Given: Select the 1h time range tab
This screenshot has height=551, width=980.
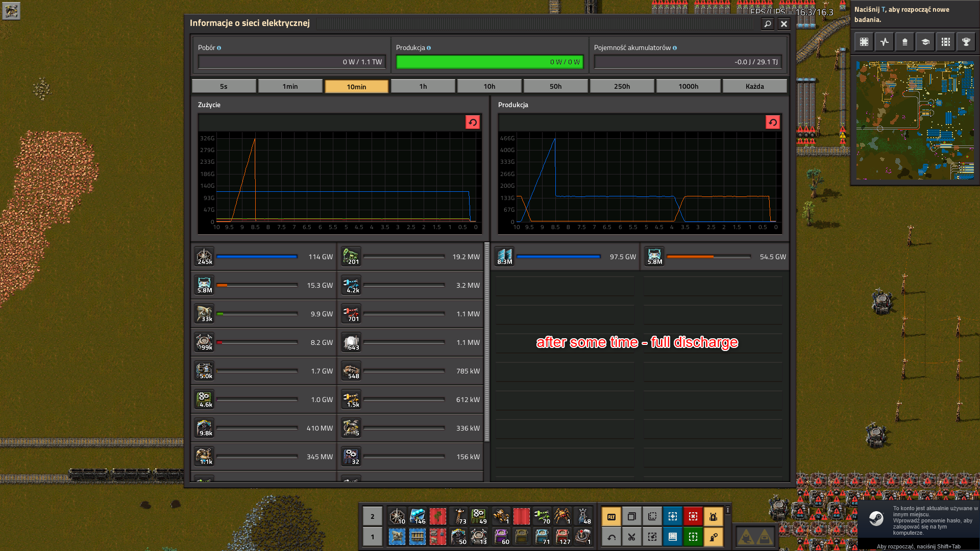Looking at the screenshot, I should click(423, 86).
